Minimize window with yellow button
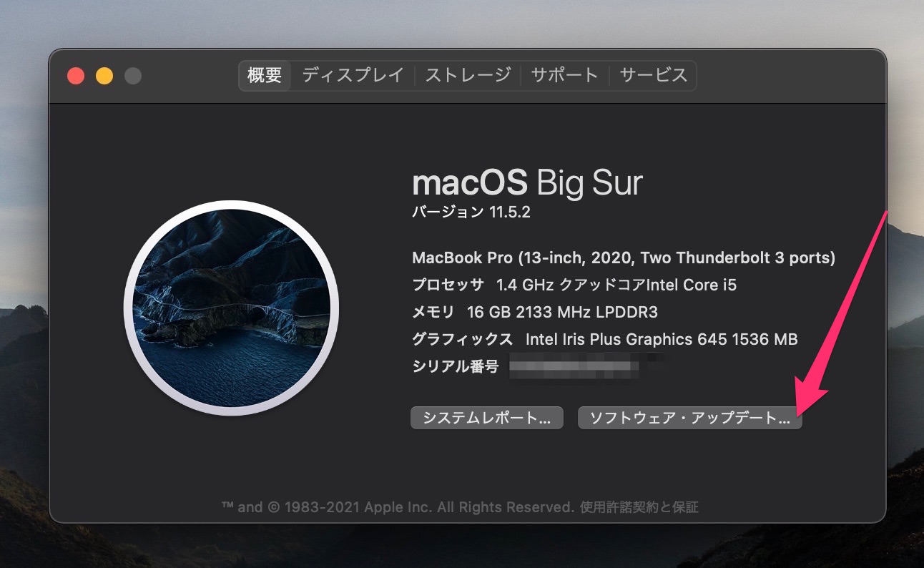924x568 pixels. [x=104, y=76]
